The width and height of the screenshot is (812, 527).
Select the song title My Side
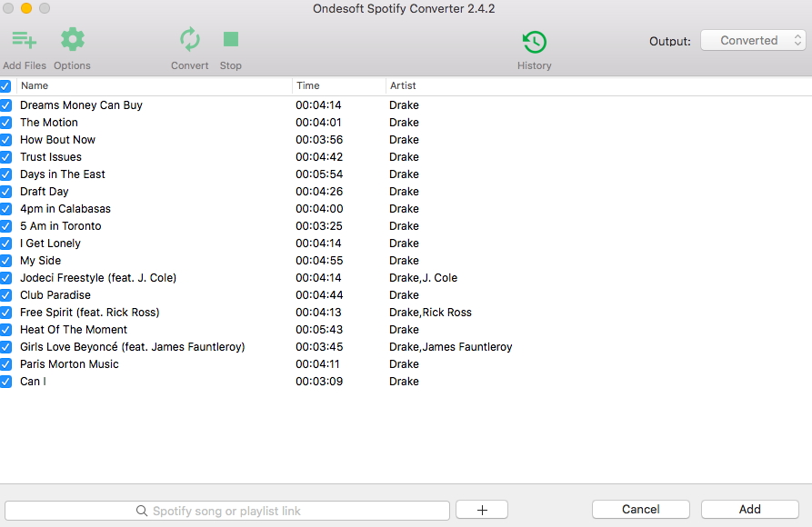[40, 261]
